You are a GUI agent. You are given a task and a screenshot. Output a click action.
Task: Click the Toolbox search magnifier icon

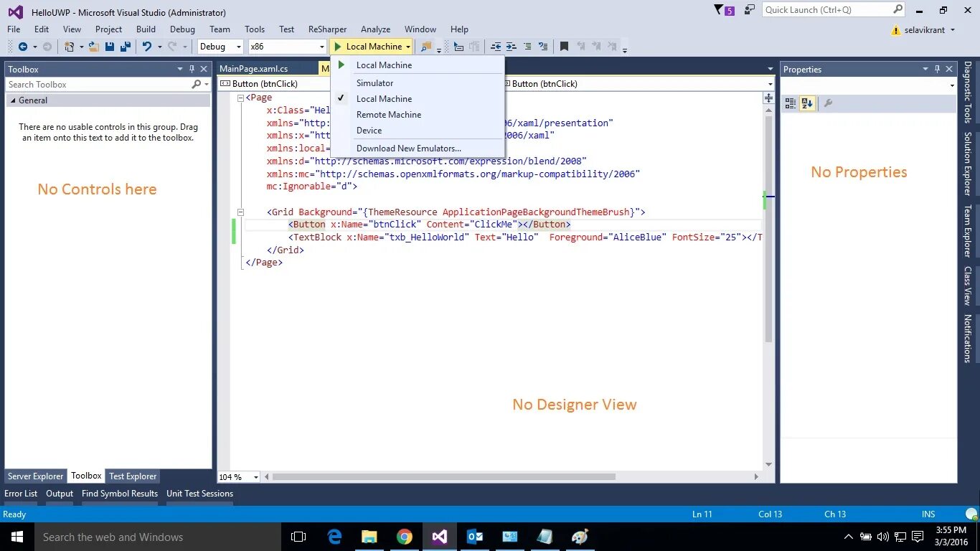(x=197, y=85)
